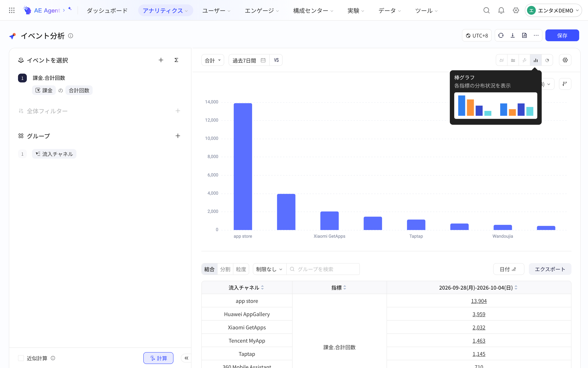This screenshot has height=368, width=588.
Task: Switch to line chart view
Action: [x=501, y=60]
